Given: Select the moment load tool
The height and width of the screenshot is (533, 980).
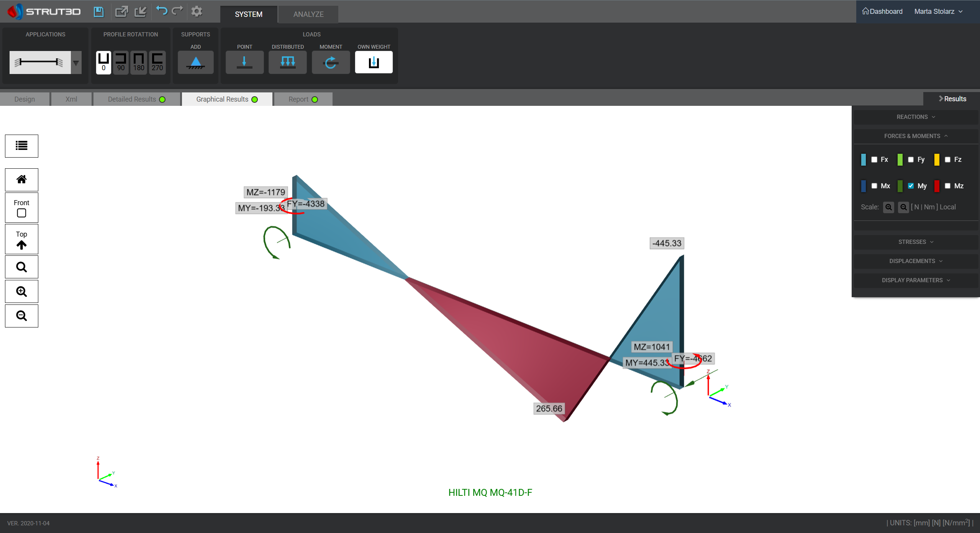Looking at the screenshot, I should click(x=331, y=62).
